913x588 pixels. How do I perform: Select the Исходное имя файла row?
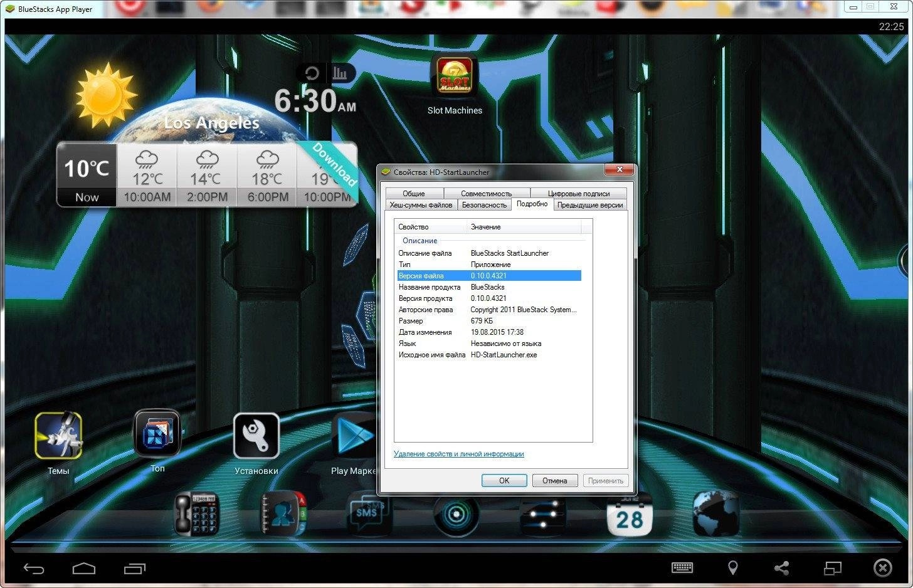(489, 355)
